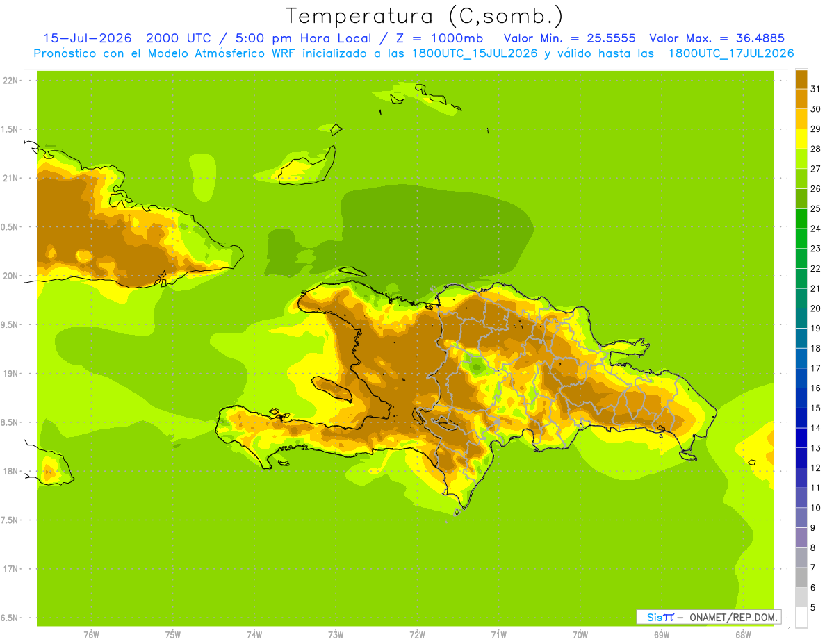The image size is (834, 644).
Task: Click the "72W" longitude axis label
Action: (417, 635)
